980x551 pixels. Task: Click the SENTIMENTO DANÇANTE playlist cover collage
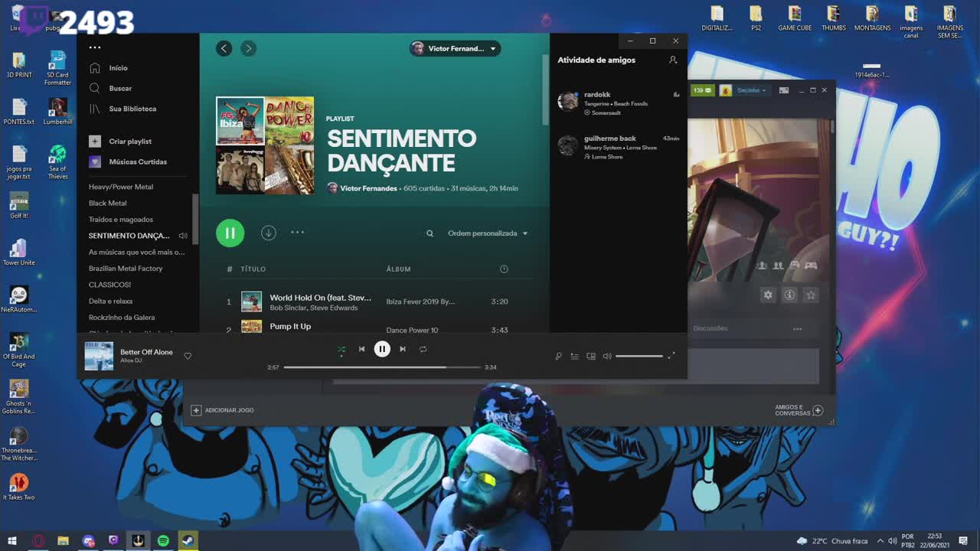(265, 145)
